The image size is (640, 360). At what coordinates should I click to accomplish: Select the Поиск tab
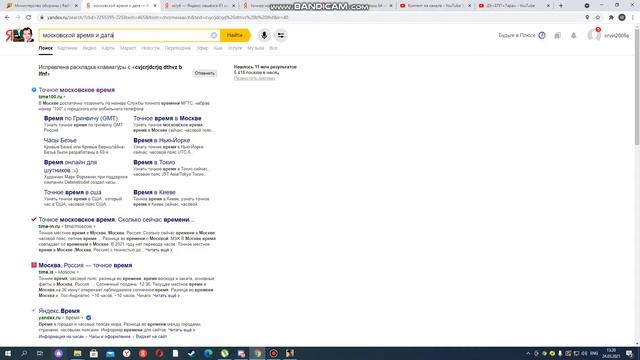click(x=46, y=48)
